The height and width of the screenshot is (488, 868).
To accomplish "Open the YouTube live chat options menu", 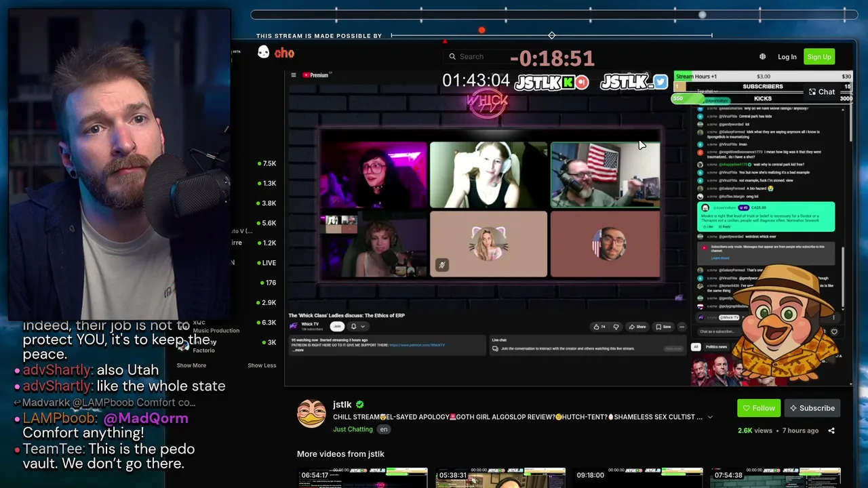I will coord(835,317).
